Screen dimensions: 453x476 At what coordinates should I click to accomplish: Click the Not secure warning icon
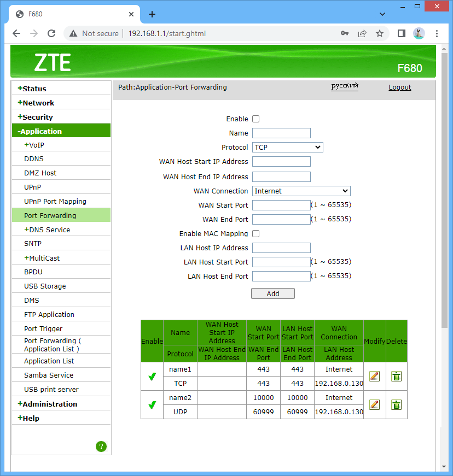point(73,33)
